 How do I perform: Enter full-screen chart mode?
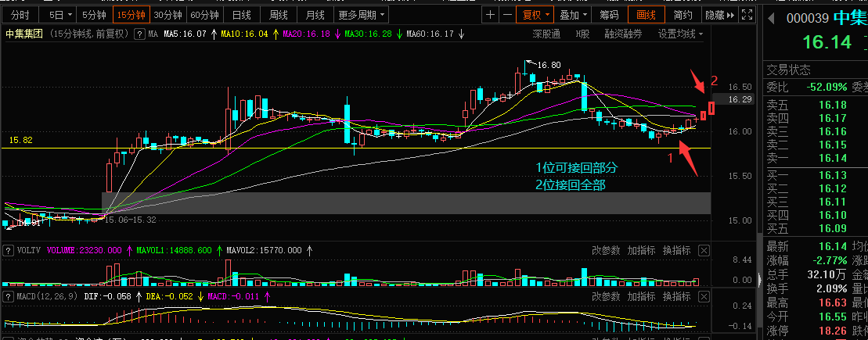(747, 15)
